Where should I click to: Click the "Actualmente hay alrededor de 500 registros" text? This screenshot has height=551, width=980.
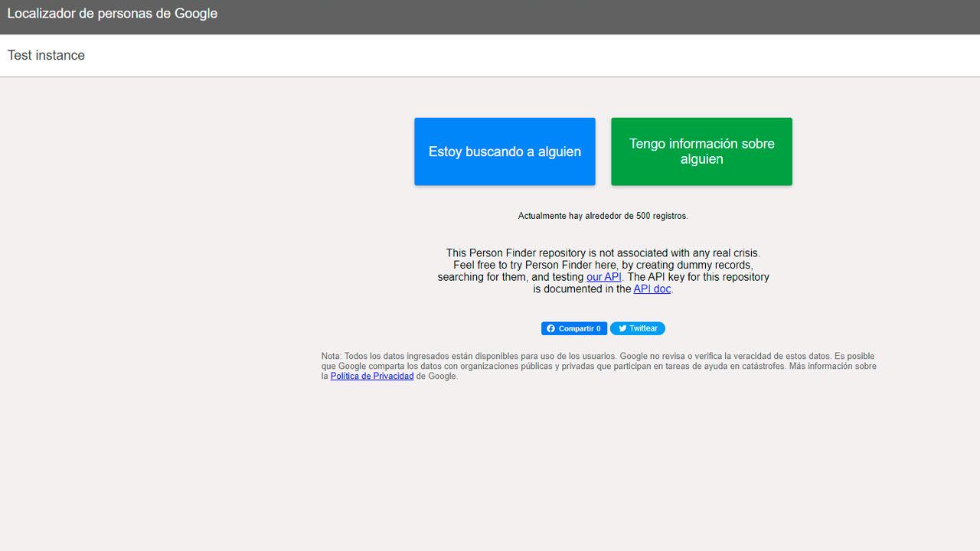pyautogui.click(x=603, y=216)
